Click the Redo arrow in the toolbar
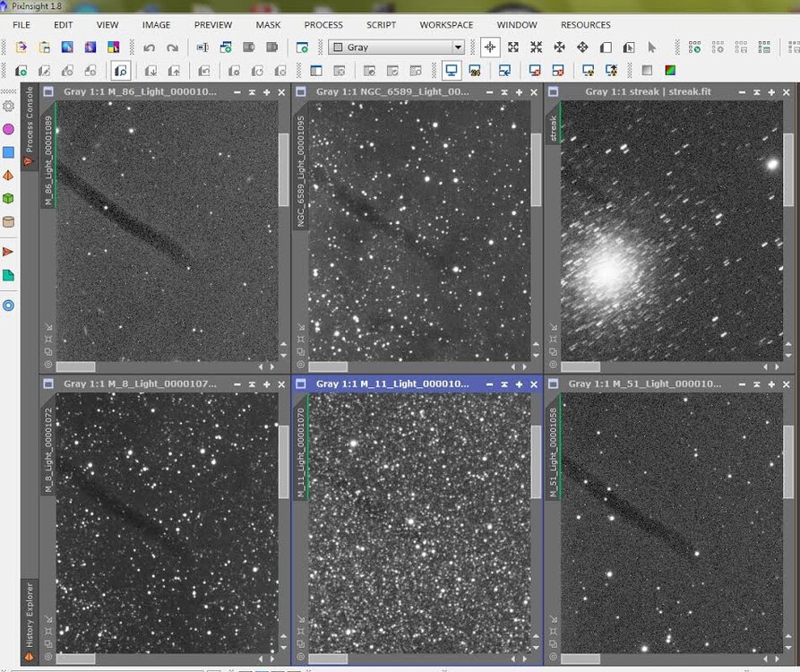800x672 pixels. tap(172, 47)
